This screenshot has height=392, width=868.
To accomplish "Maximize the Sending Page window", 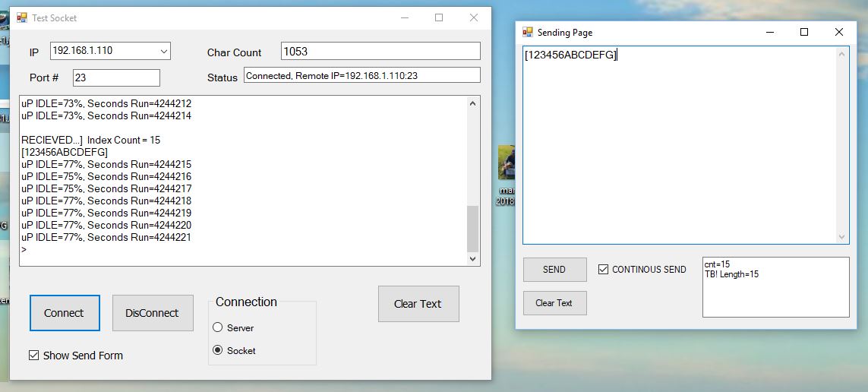I will (804, 32).
